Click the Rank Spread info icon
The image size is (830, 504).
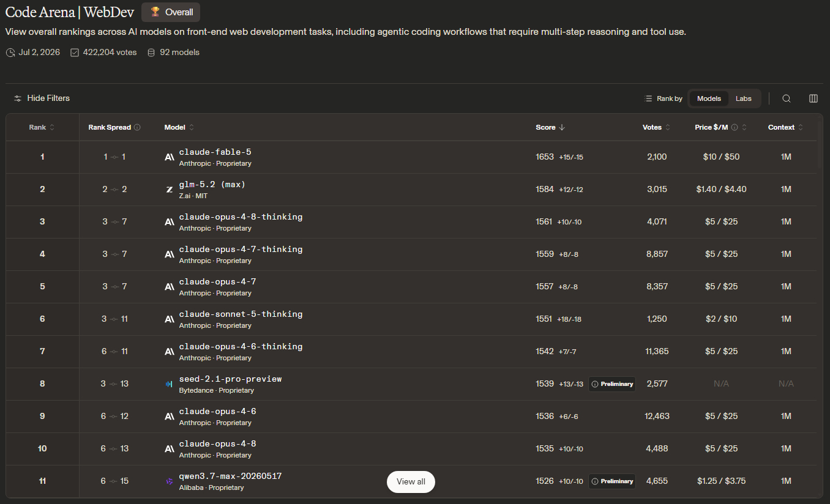pos(137,127)
